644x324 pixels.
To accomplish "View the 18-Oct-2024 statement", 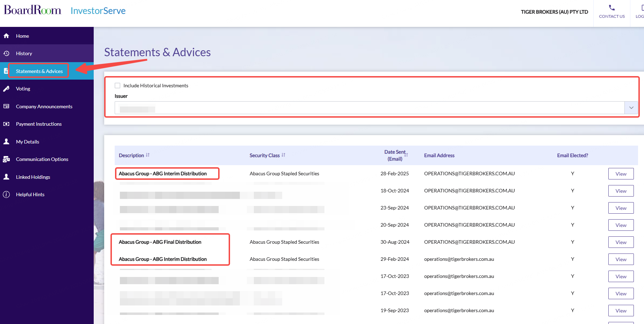I will point(621,191).
